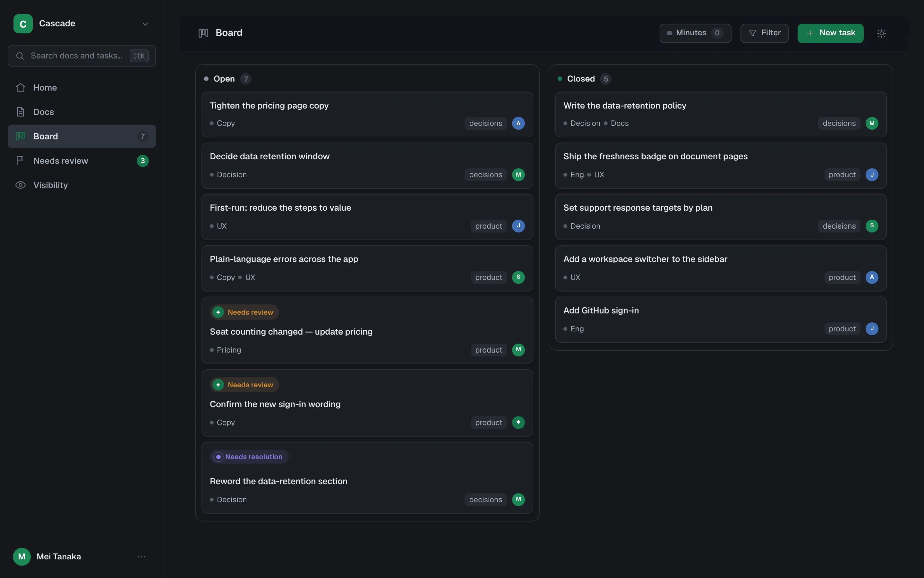Click Mei Tanaka's avatar at sidebar bottom

(22, 556)
